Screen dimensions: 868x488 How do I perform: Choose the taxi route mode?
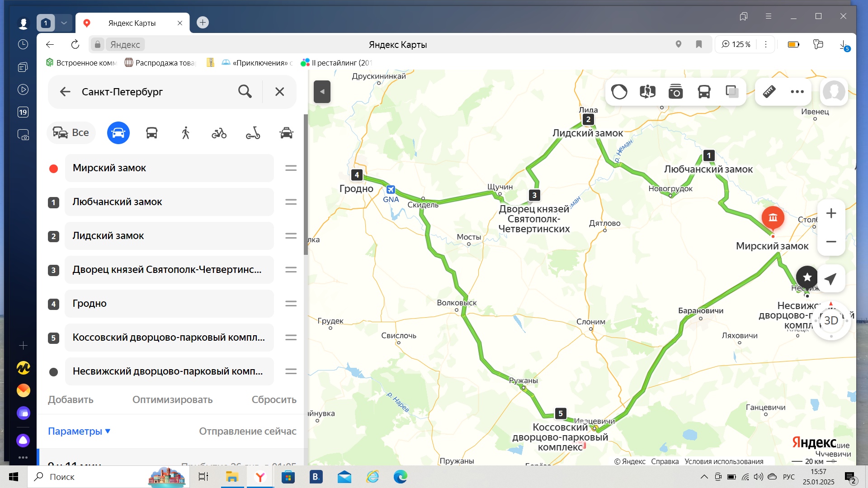tap(287, 133)
